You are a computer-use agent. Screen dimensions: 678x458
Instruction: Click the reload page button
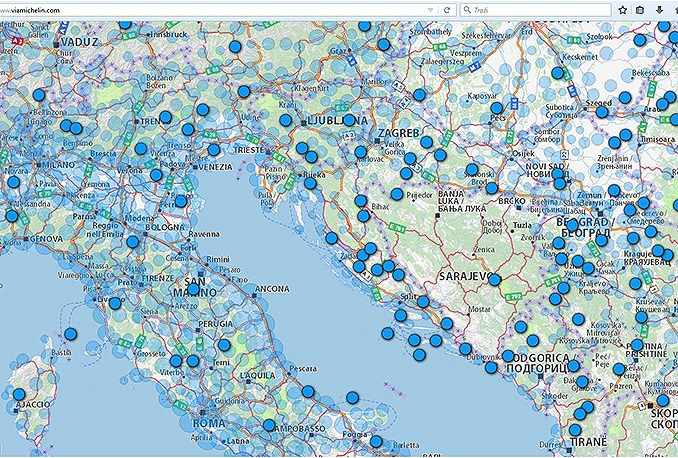tap(447, 10)
